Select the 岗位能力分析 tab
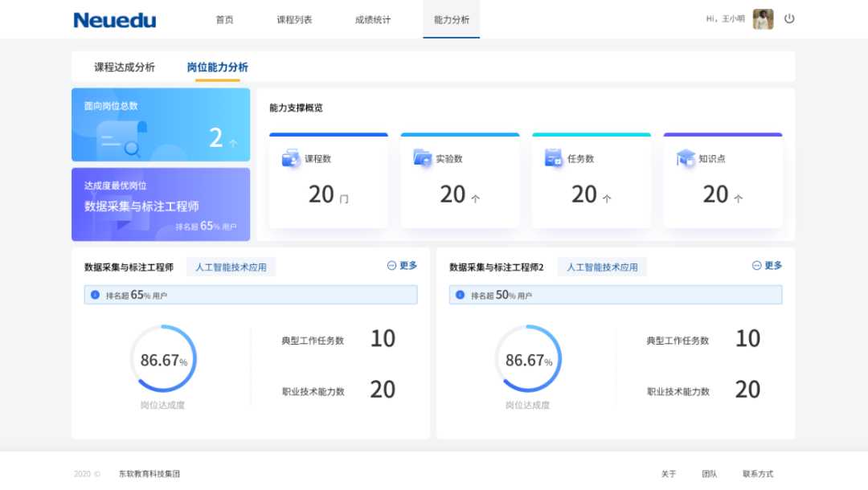Screen dimensions: 868x490 (x=217, y=67)
